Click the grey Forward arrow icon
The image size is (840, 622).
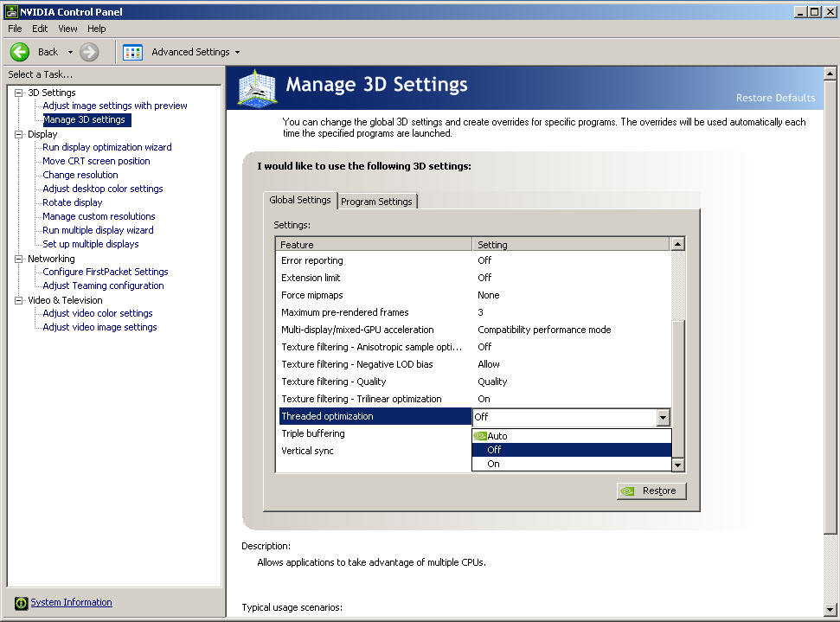[x=89, y=52]
